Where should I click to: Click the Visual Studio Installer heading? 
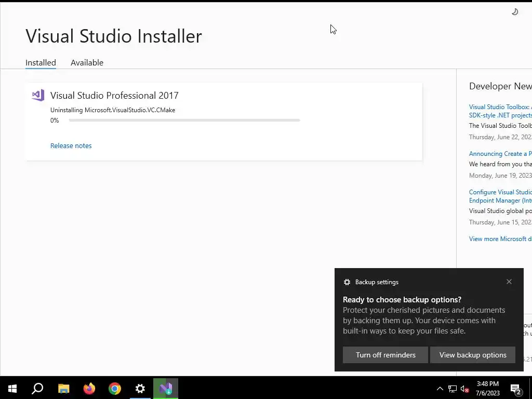tap(114, 36)
